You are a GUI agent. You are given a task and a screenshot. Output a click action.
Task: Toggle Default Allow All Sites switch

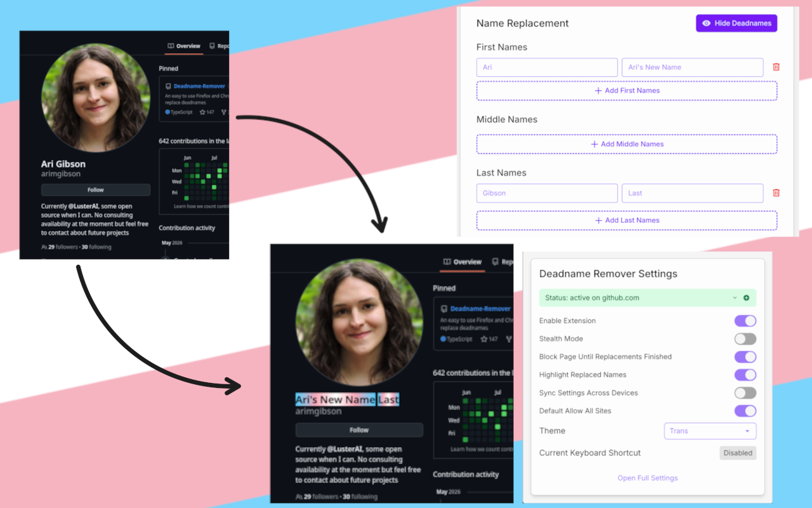point(745,411)
